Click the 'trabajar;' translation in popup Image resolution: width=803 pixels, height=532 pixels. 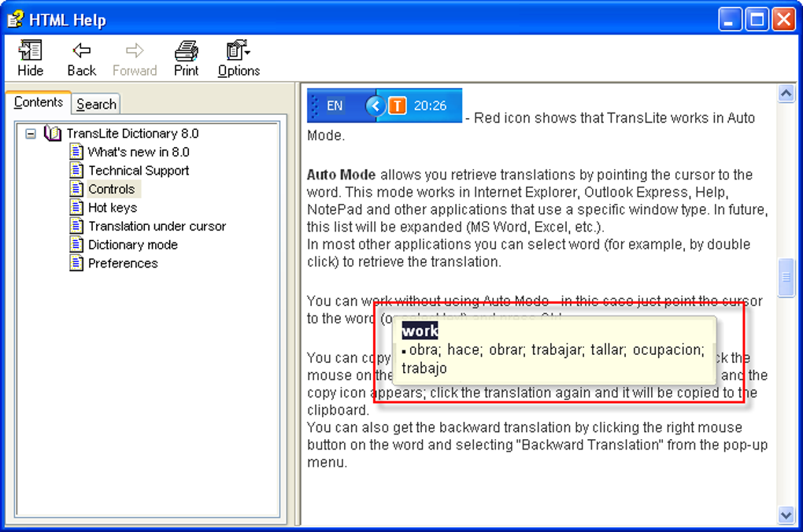pyautogui.click(x=557, y=349)
